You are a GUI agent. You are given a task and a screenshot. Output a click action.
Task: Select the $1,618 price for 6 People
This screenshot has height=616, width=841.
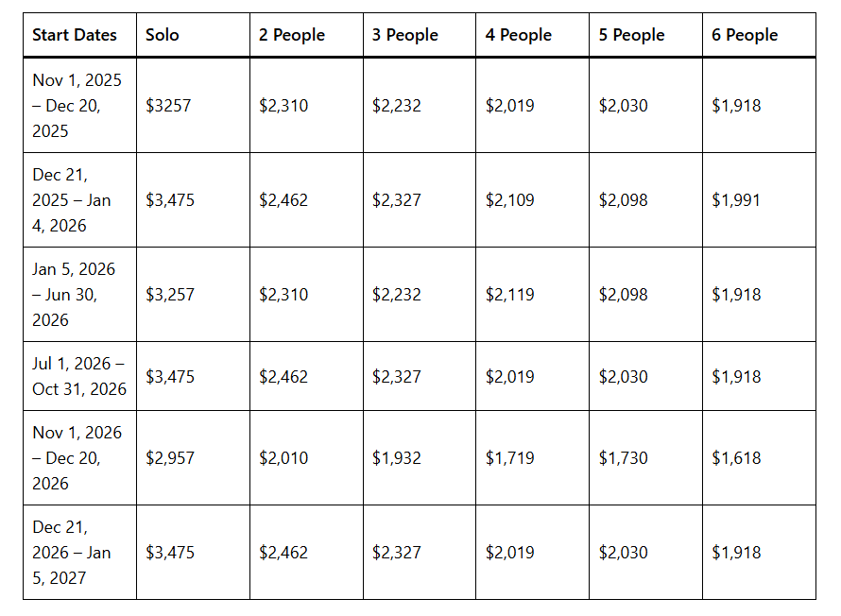click(x=736, y=458)
